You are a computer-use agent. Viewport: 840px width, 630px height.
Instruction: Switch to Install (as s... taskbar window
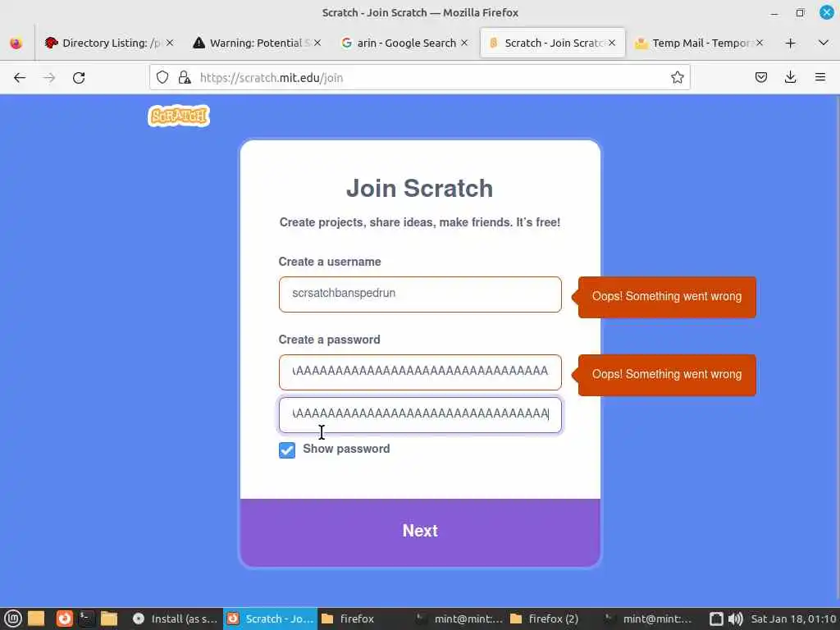point(176,619)
